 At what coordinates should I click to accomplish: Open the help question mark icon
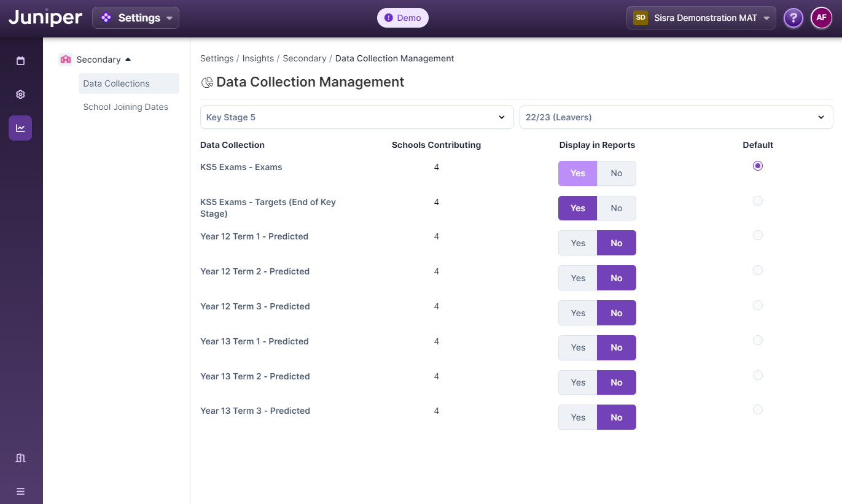[x=793, y=18]
